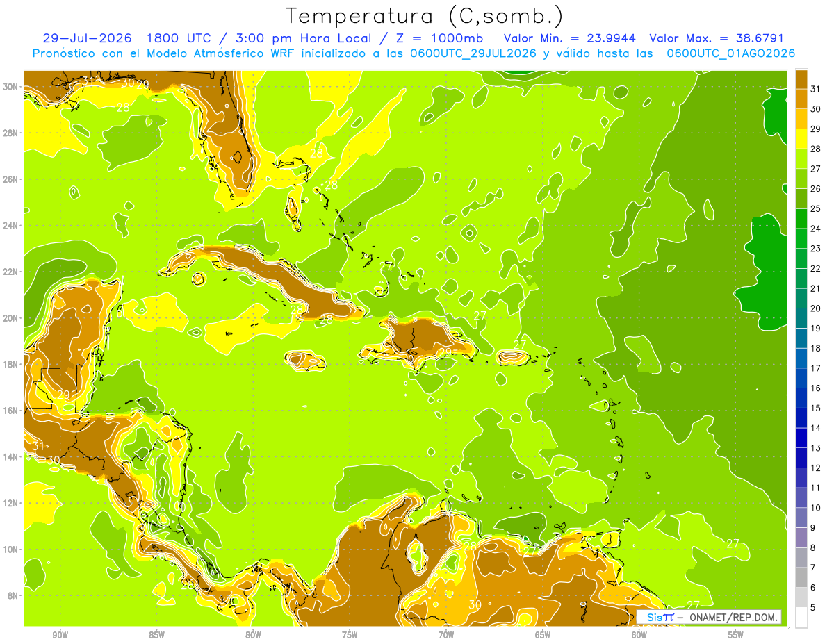Click the colorbar legend label 15
This screenshot has width=834, height=644.
(x=816, y=408)
